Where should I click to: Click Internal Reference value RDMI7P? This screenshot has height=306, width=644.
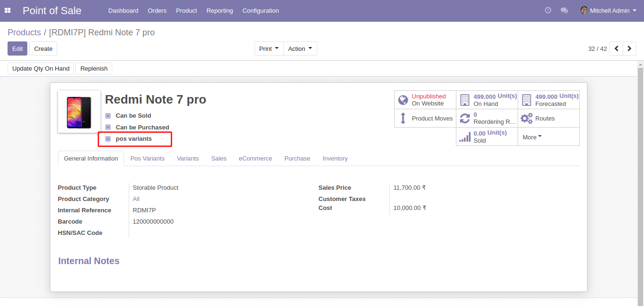click(x=144, y=210)
